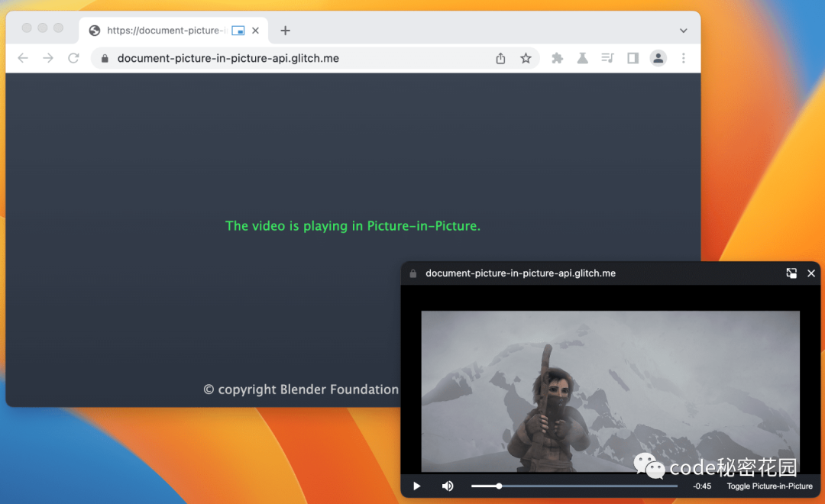Click the copyright Blender Foundation text
Viewport: 825px width, 504px height.
click(x=301, y=389)
